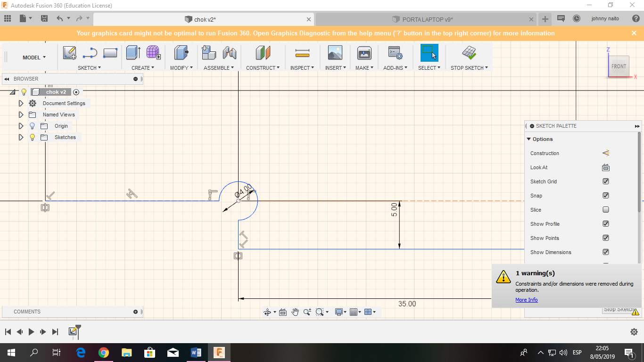The width and height of the screenshot is (644, 362).
Task: Play the timeline
Action: [31, 332]
